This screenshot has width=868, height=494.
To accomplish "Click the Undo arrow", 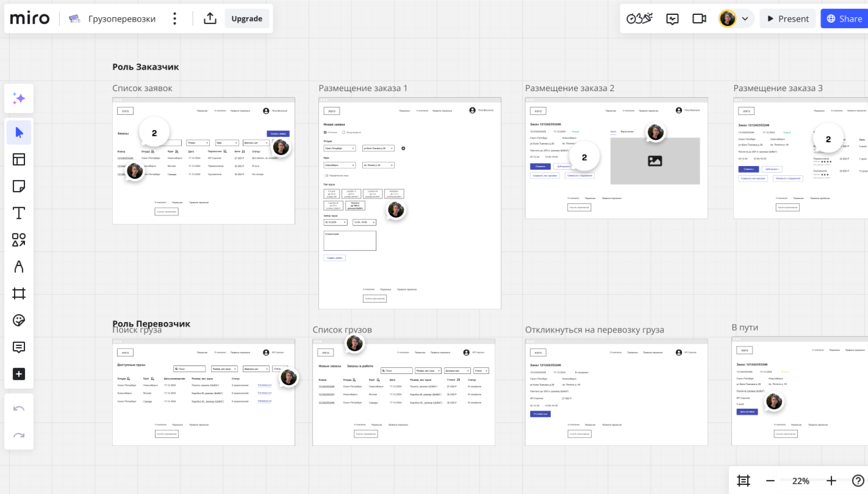I will pos(19,409).
